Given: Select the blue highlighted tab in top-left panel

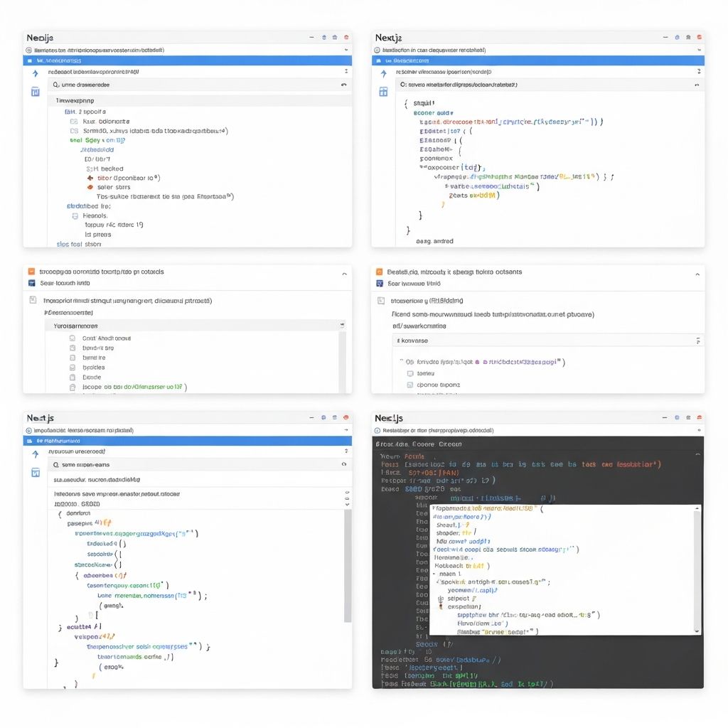Looking at the screenshot, I should [187, 61].
